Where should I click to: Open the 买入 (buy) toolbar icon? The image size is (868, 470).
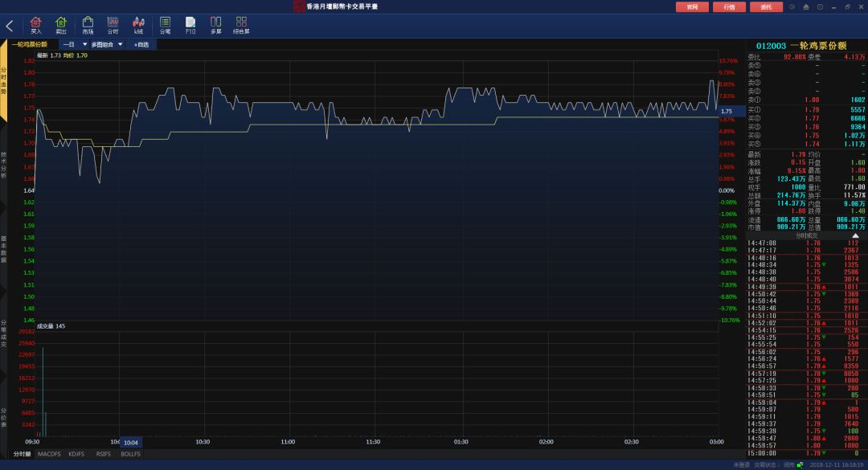point(36,26)
